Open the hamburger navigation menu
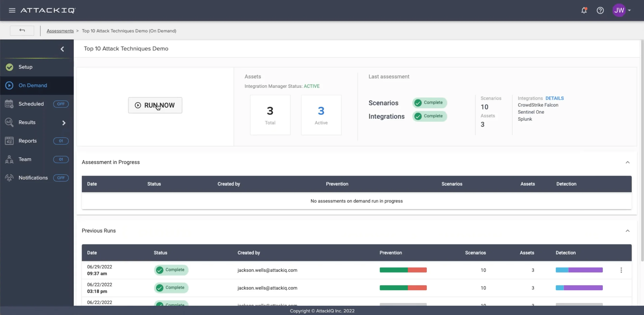Image resolution: width=644 pixels, height=315 pixels. pyautogui.click(x=12, y=10)
